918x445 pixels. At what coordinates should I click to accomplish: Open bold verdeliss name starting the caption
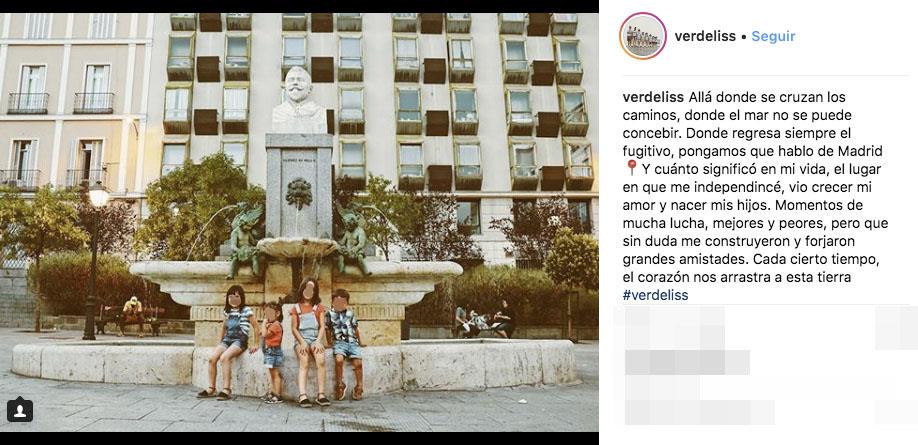[653, 97]
